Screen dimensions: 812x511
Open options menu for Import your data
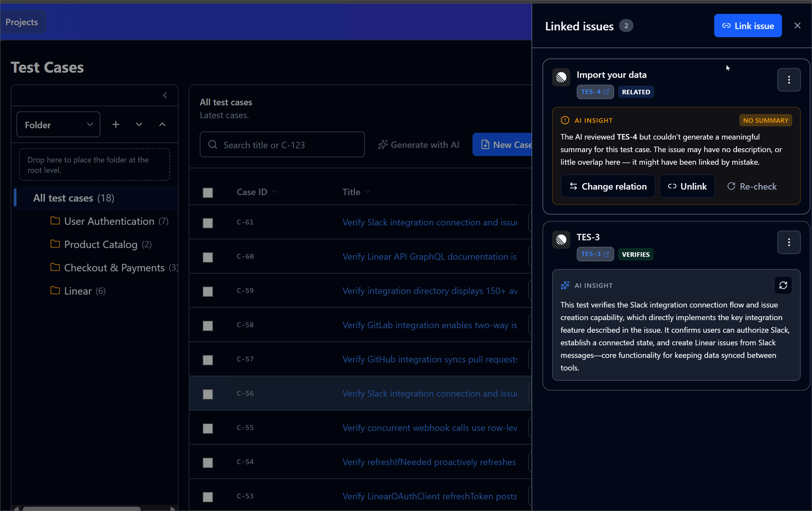pyautogui.click(x=789, y=80)
